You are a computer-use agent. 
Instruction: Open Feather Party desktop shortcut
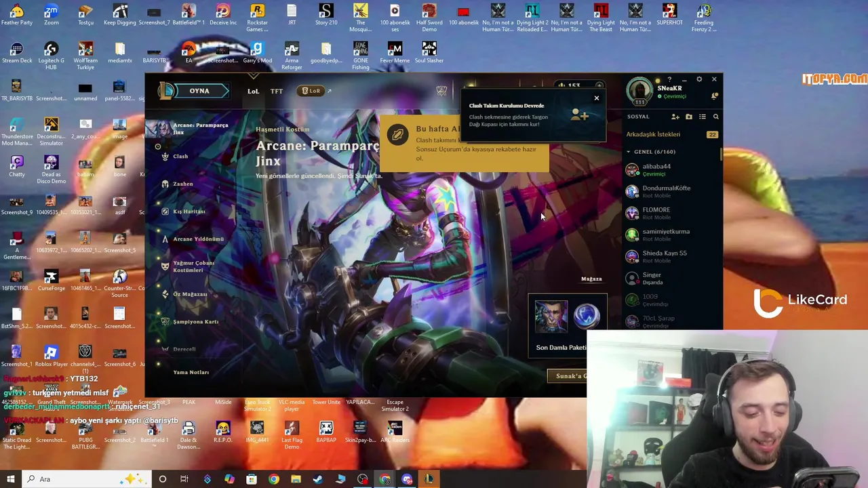pyautogui.click(x=16, y=16)
